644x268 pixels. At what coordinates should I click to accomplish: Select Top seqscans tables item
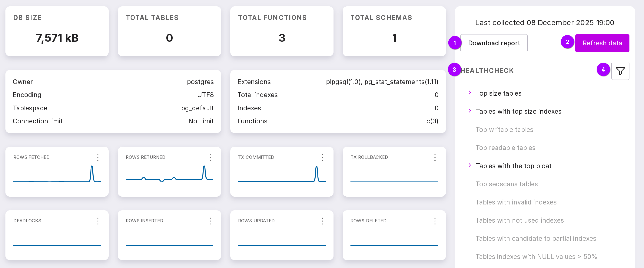pyautogui.click(x=506, y=184)
